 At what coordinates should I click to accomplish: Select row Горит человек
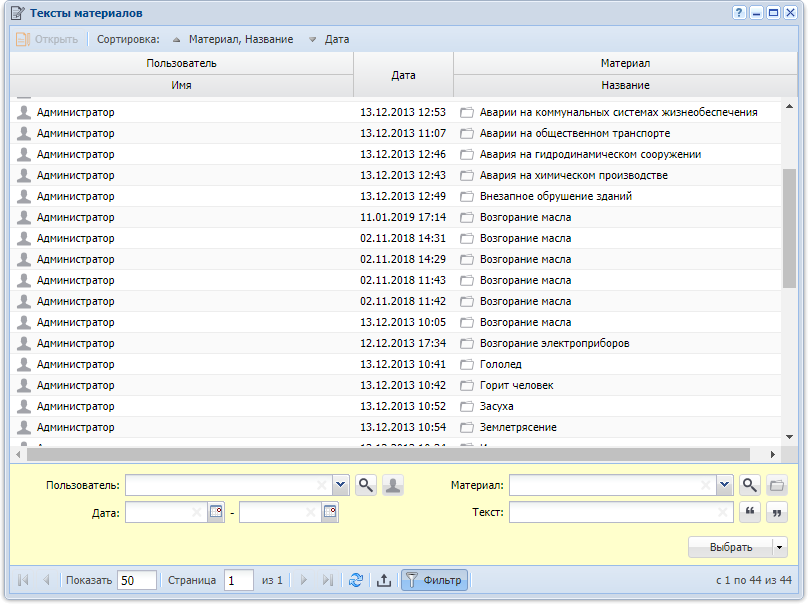(x=396, y=385)
